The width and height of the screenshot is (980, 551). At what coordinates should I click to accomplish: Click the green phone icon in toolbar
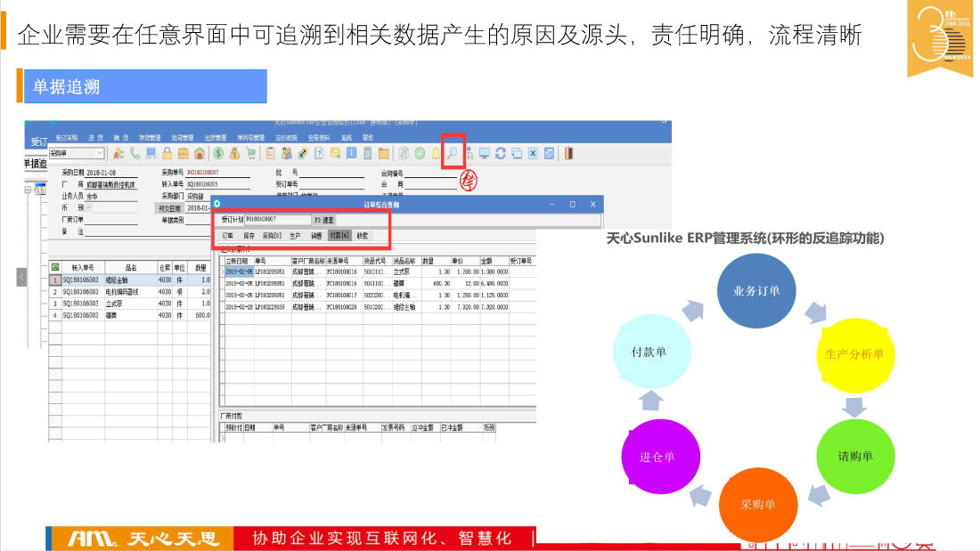135,153
